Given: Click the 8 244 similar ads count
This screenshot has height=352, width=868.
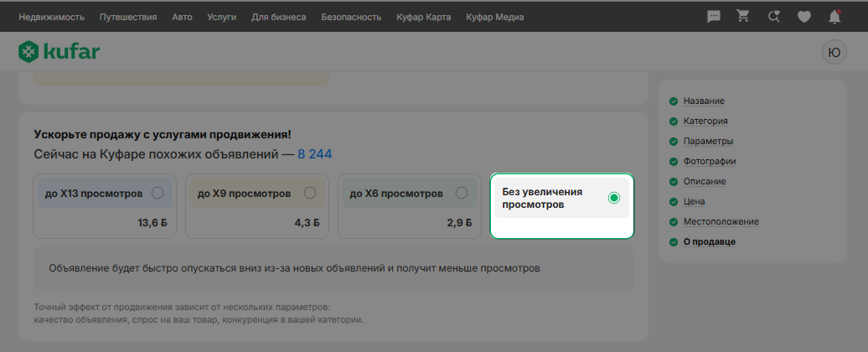Looking at the screenshot, I should pos(315,154).
